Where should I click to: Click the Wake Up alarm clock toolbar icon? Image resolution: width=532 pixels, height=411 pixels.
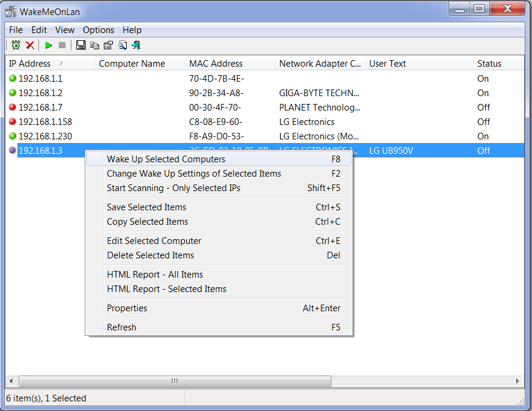[16, 45]
